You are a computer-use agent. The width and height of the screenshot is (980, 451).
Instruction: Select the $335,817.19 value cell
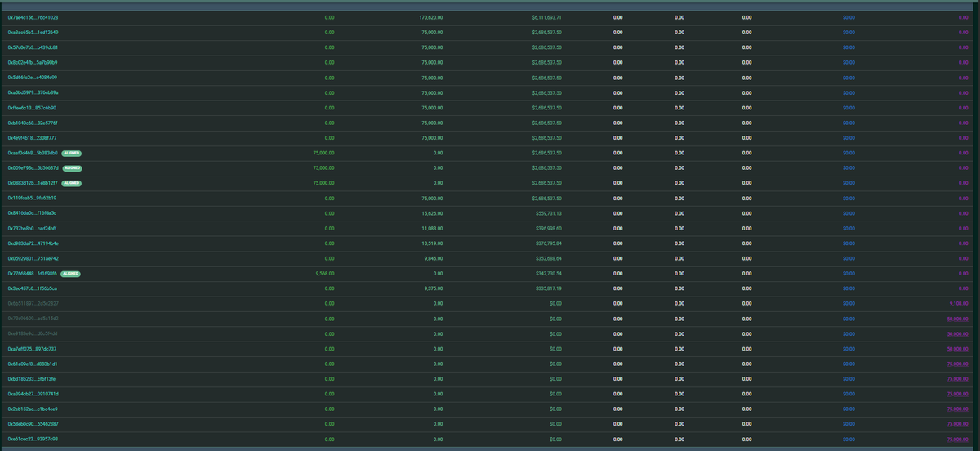[548, 288]
